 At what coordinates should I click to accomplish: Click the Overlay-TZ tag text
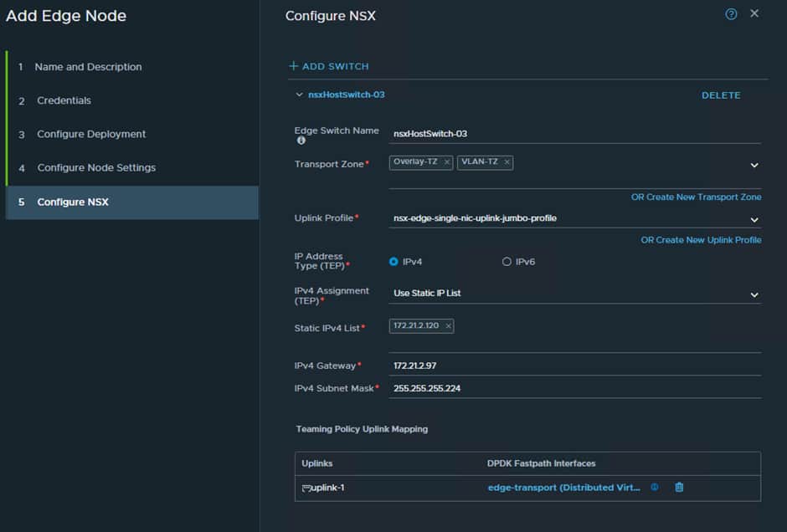pyautogui.click(x=415, y=161)
